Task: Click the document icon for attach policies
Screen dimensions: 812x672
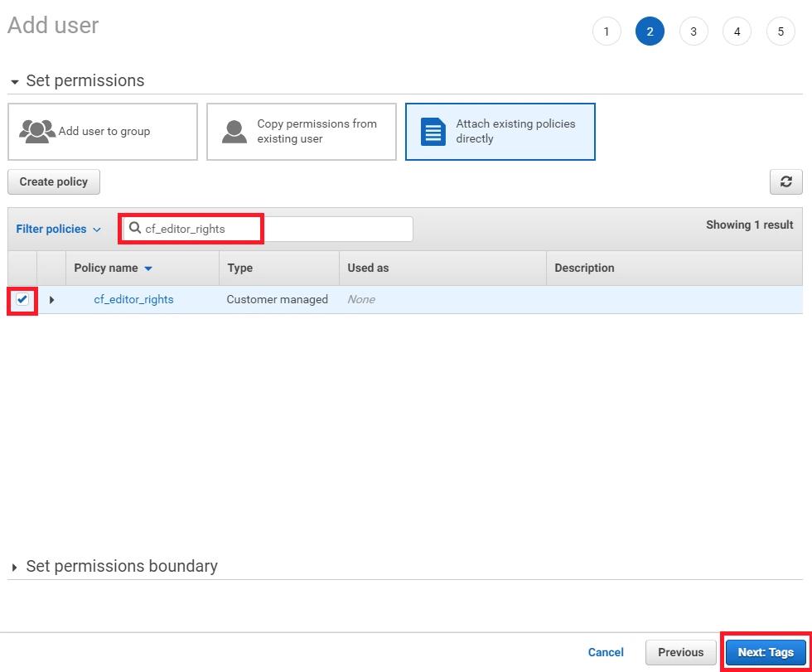Action: [433, 132]
